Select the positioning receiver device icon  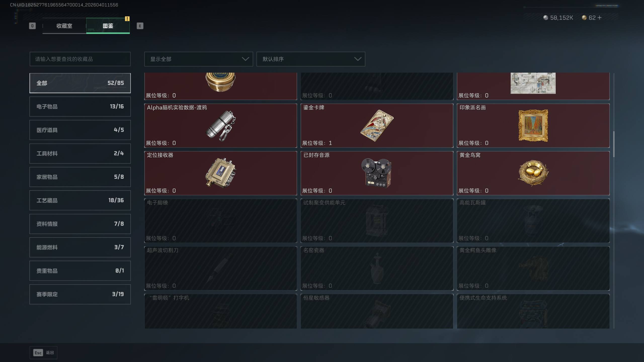(221, 173)
